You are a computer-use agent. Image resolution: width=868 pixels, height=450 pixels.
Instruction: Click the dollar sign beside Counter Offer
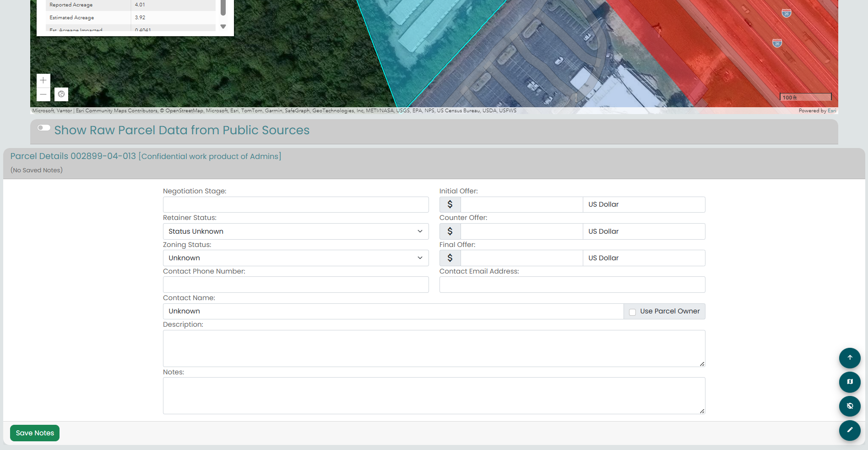click(x=450, y=231)
